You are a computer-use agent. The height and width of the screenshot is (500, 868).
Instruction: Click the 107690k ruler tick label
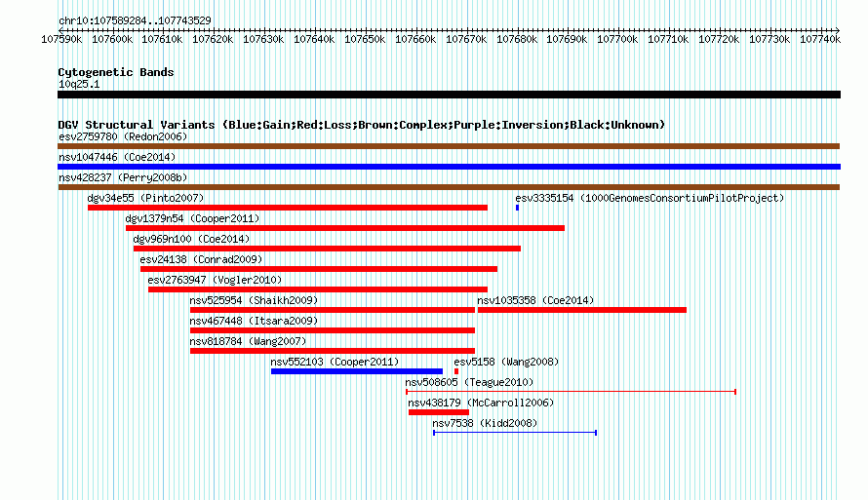coord(567,40)
